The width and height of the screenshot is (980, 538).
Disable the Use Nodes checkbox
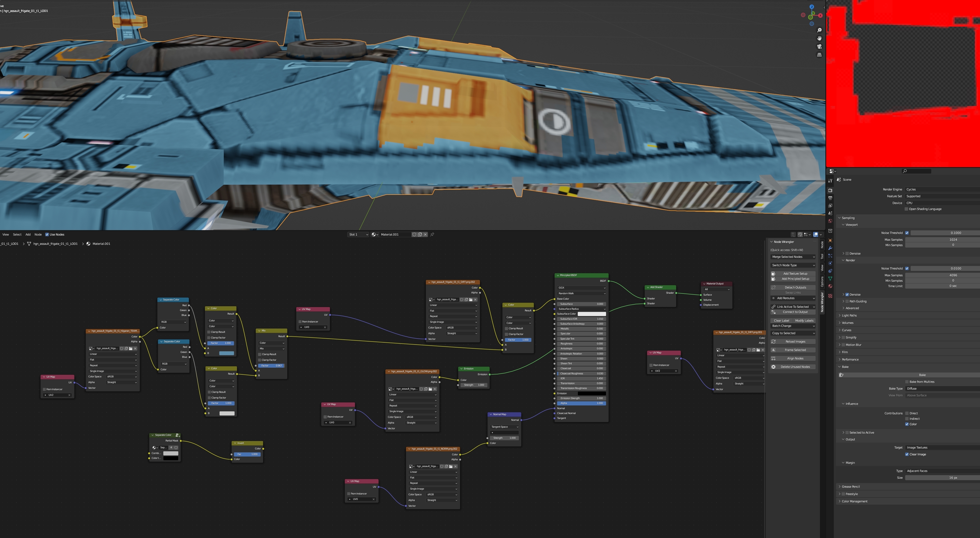[x=47, y=234]
